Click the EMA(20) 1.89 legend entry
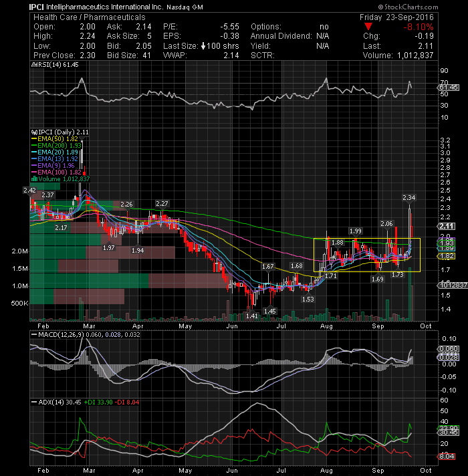The width and height of the screenshot is (468, 476). (x=57, y=152)
